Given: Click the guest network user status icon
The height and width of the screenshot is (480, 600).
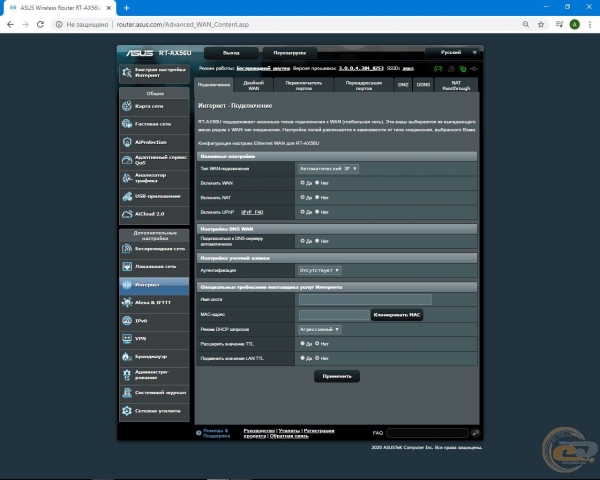Looking at the screenshot, I should [451, 69].
